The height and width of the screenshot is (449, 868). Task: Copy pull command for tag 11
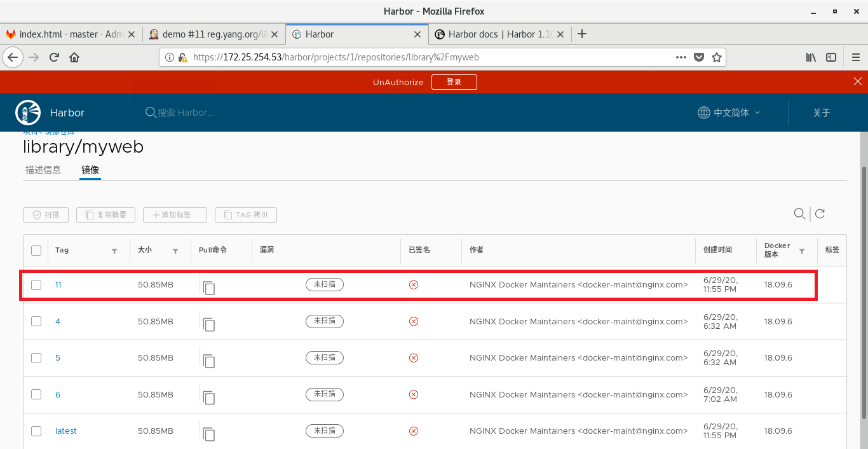209,287
